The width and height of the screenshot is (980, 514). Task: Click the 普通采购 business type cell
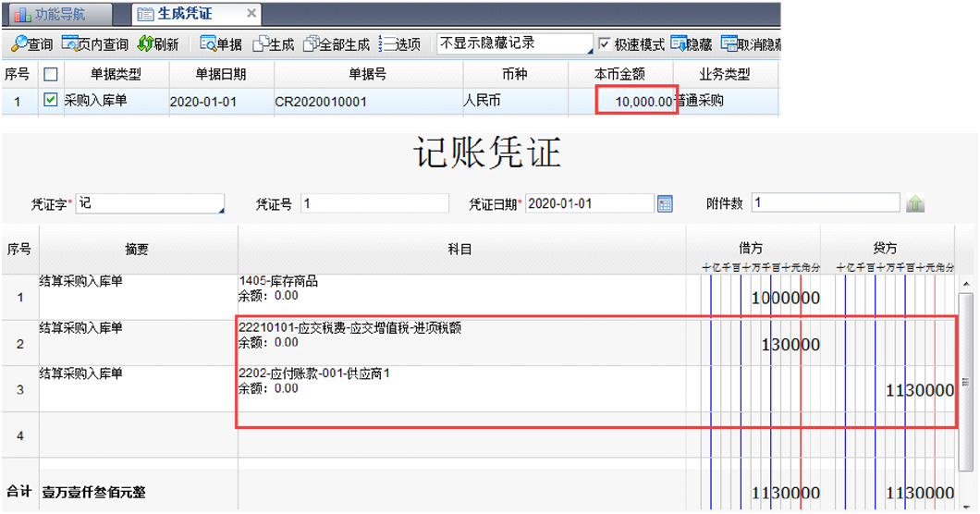pos(727,102)
